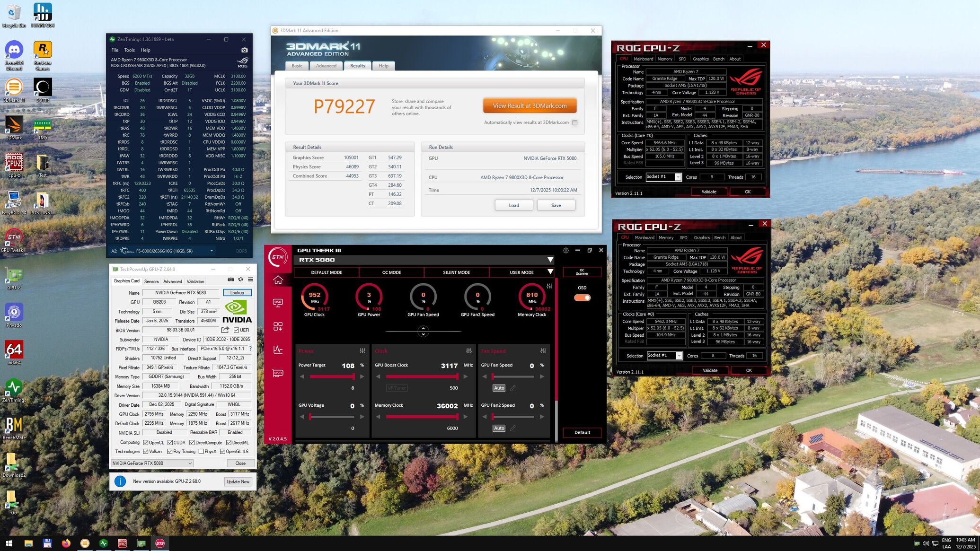Image resolution: width=980 pixels, height=551 pixels.
Task: Switch to the Sensors tab in GPU-Z
Action: [151, 281]
